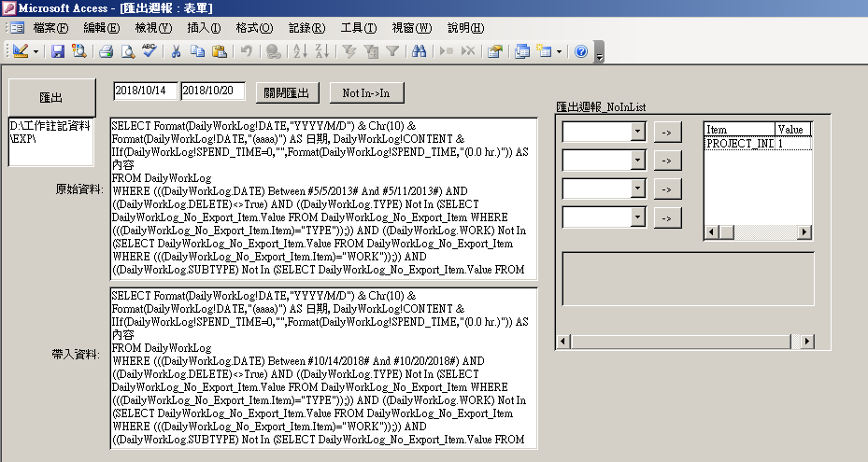The width and height of the screenshot is (868, 462).
Task: Click the Design View icon
Action: click(21, 51)
